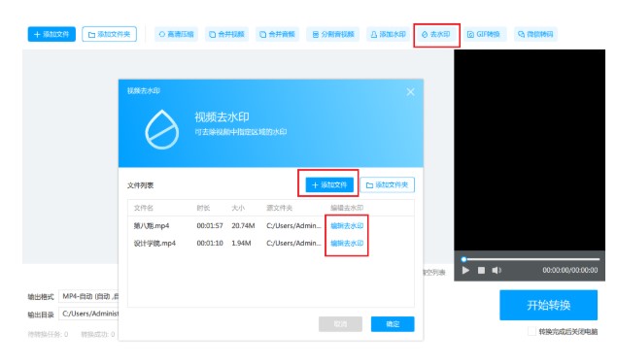The height and width of the screenshot is (364, 617).
Task: Stop playback in the preview player
Action: tap(481, 271)
